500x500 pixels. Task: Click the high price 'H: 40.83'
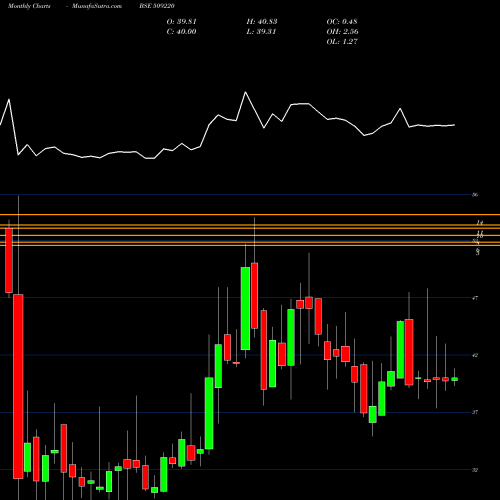click(262, 22)
